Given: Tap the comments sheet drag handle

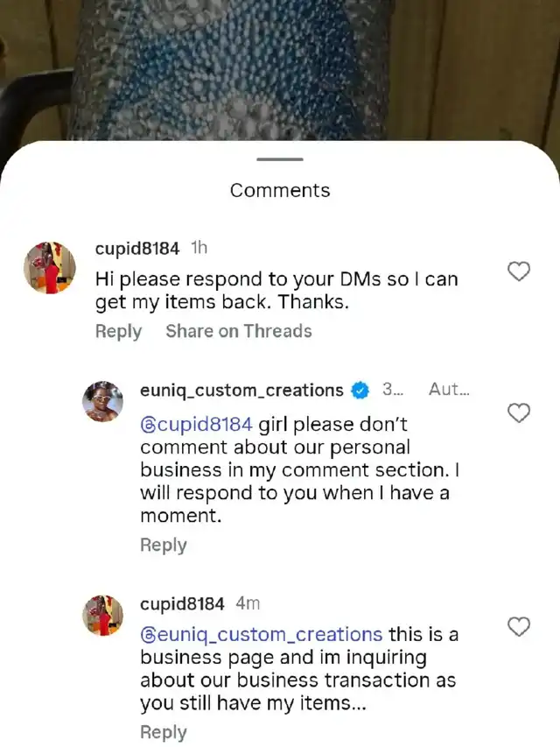Looking at the screenshot, I should tap(280, 159).
